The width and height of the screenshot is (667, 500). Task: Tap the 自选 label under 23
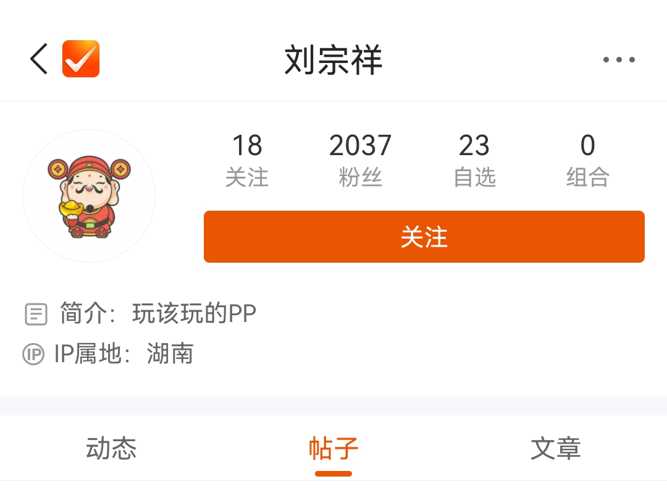click(x=474, y=177)
